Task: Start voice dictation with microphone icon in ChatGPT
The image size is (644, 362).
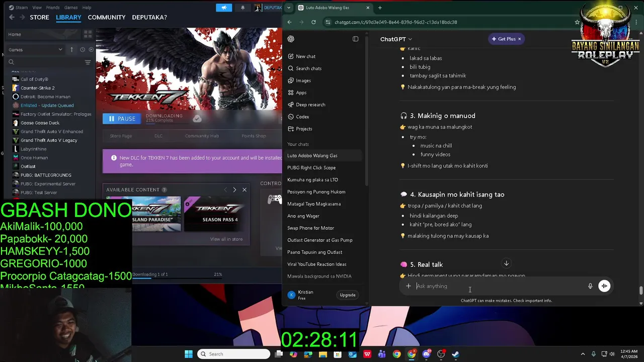Action: pos(590,286)
